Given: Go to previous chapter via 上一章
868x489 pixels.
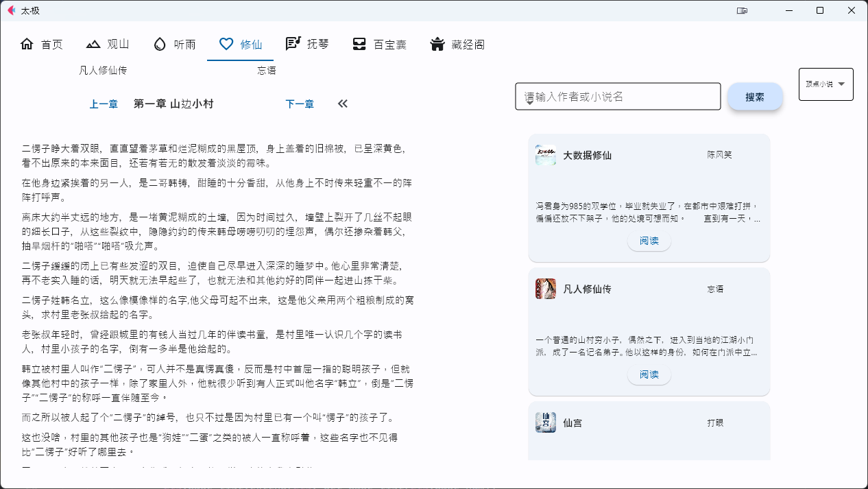Looking at the screenshot, I should click(x=104, y=104).
